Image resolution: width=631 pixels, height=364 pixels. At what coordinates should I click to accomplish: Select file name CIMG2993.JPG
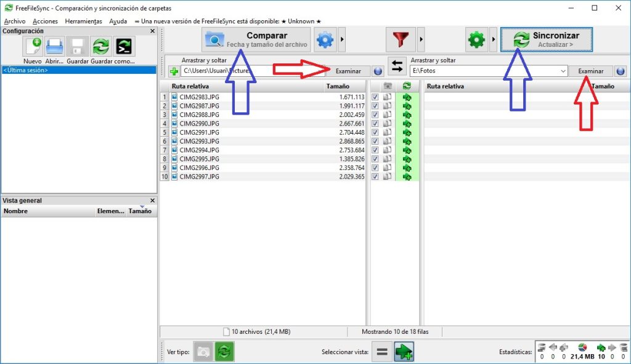pyautogui.click(x=199, y=141)
